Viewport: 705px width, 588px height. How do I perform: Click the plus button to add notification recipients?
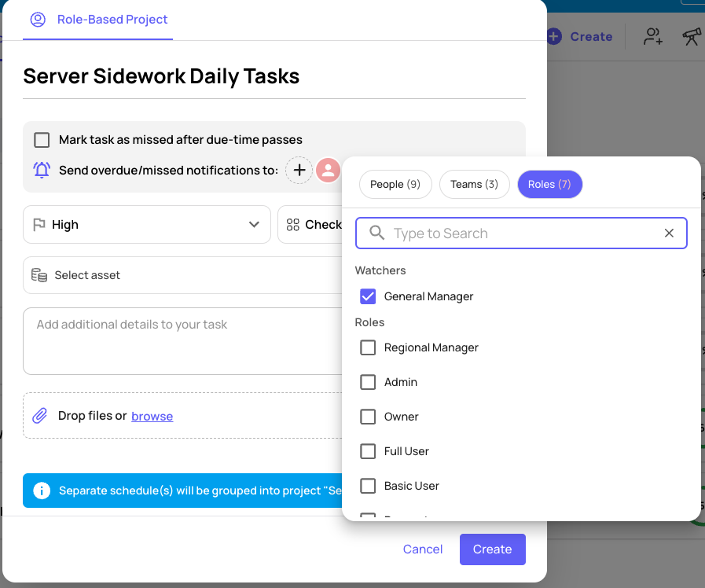coord(299,170)
